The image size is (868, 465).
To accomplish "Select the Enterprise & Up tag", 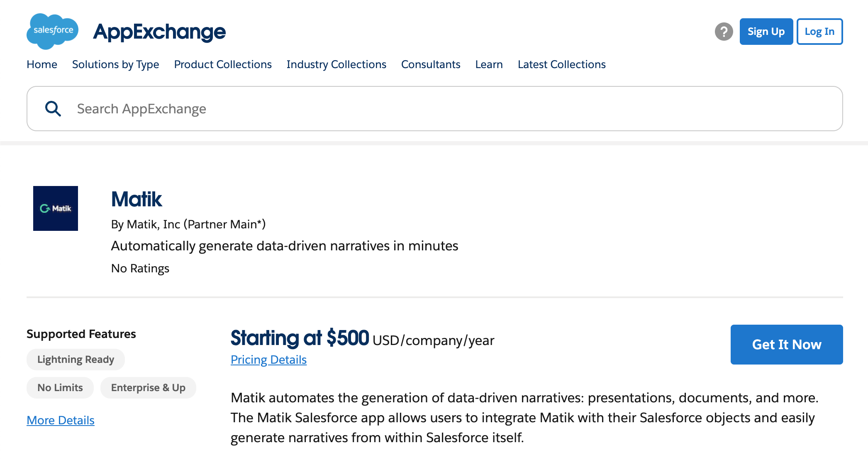I will click(x=148, y=388).
